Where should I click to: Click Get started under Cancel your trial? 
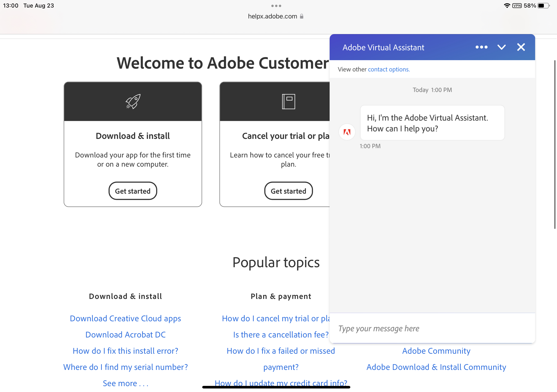coord(288,191)
